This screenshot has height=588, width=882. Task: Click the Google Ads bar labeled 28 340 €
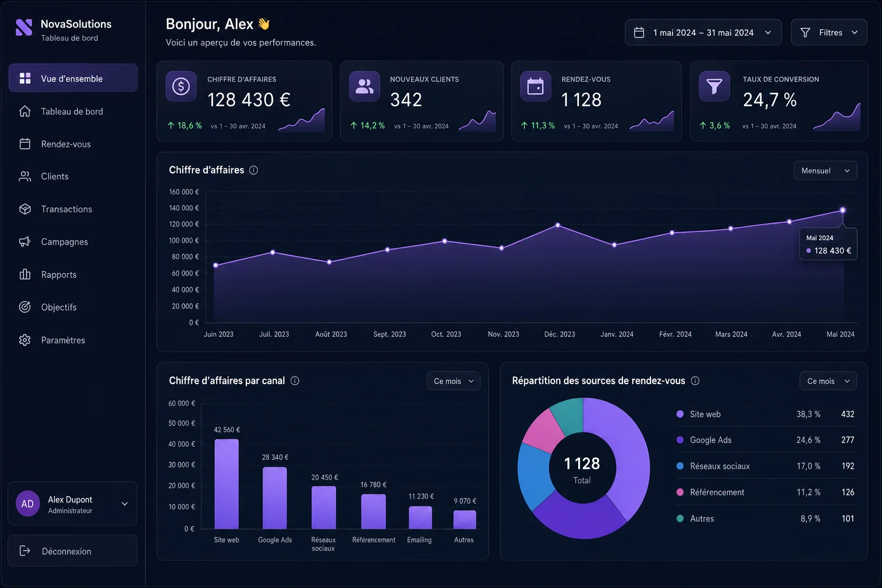tap(274, 498)
